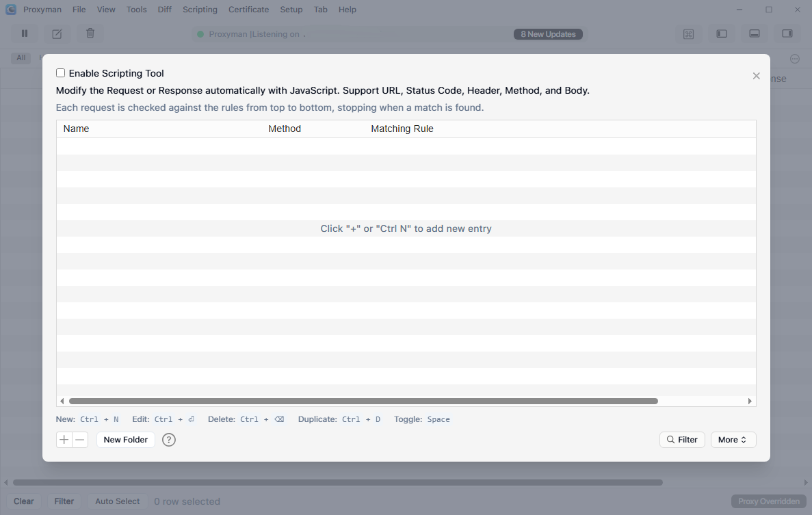This screenshot has height=515, width=812.
Task: Click the Clear button in main window
Action: pos(24,501)
